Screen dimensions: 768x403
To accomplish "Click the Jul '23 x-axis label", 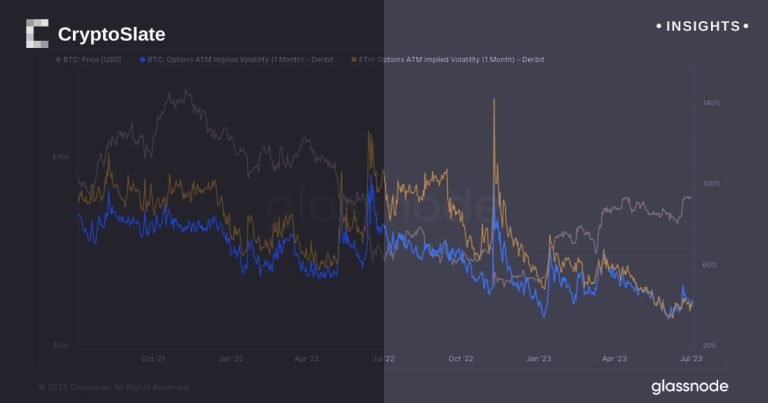I will [688, 357].
